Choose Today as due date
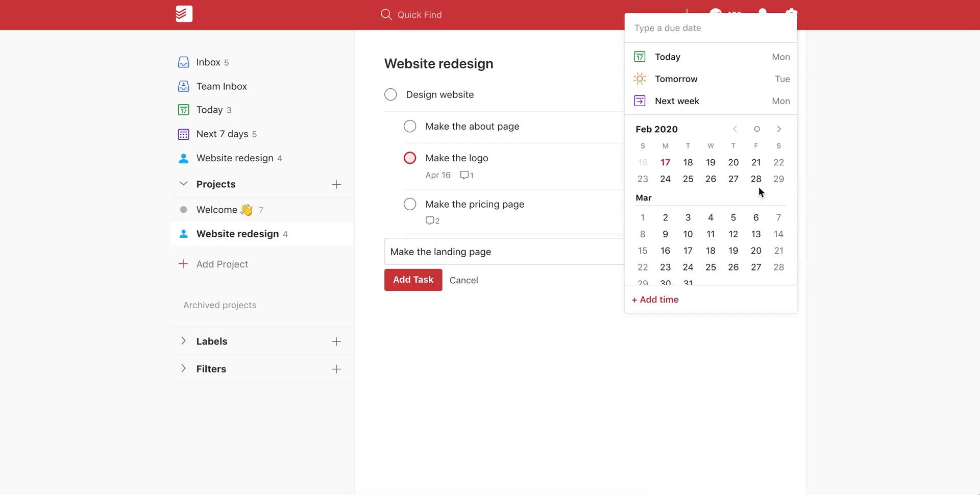 coord(710,57)
